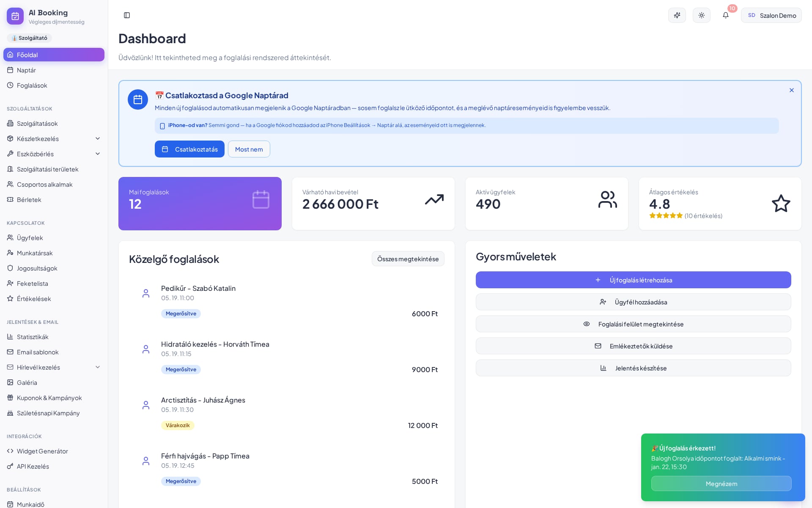812x508 pixels.
Task: Click the person icon beside Pedikűr booking
Action: pyautogui.click(x=146, y=293)
